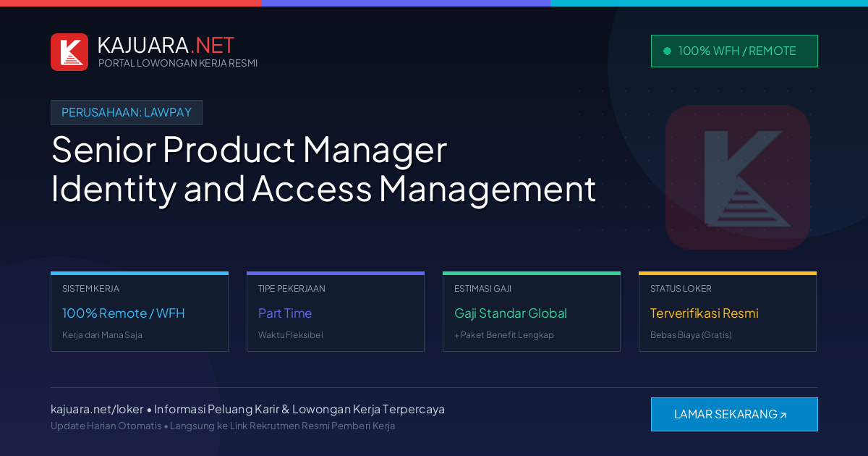Click the LAMAR SEKARANG apply button

[x=734, y=415]
